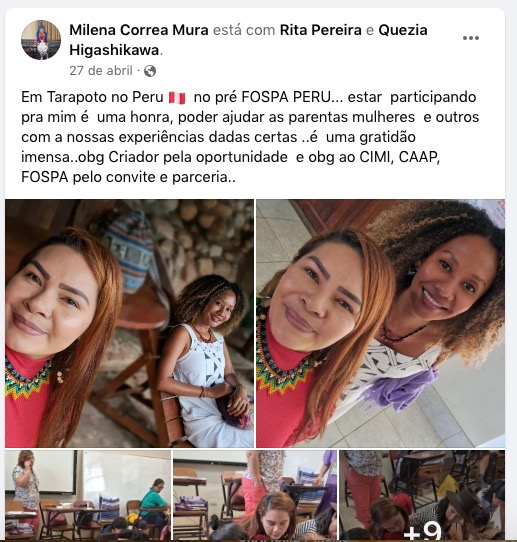The width and height of the screenshot is (517, 542).
Task: Click the Peru flag emoji in the post
Action: 177,98
